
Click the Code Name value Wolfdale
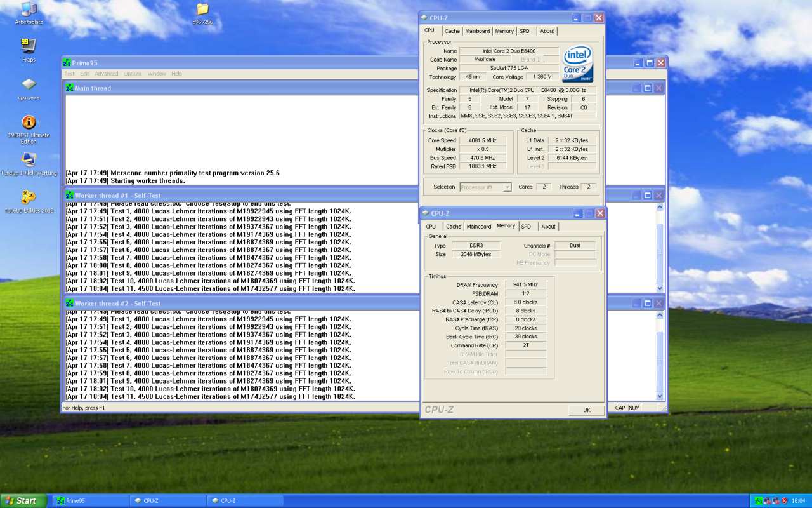[485, 60]
